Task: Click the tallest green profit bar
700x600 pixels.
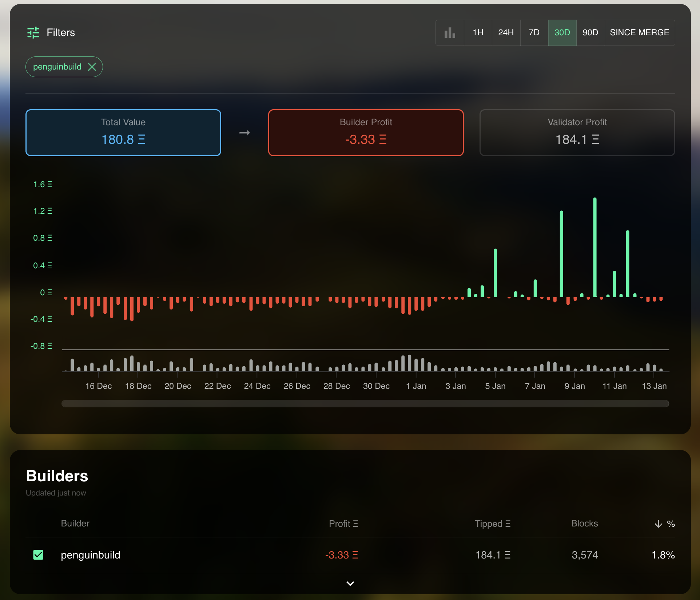Action: tap(595, 248)
